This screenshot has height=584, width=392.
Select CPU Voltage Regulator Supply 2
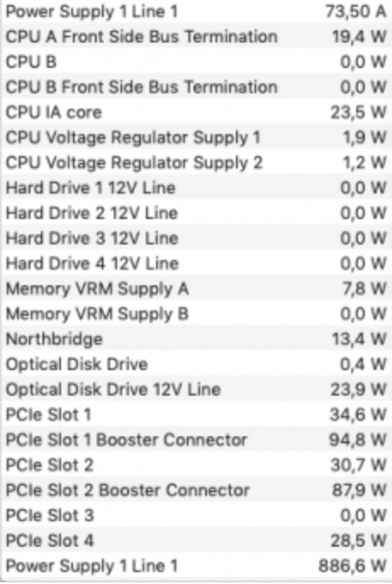196,162
